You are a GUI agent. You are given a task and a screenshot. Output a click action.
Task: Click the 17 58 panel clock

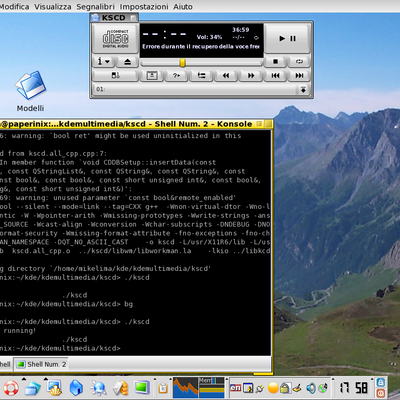click(354, 388)
